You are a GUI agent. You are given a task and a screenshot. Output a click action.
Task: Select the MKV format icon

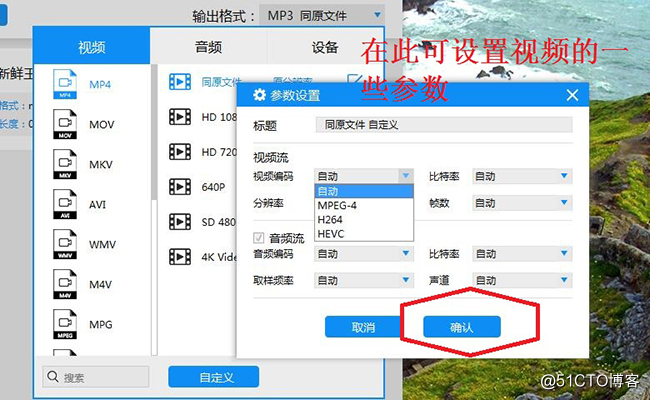[65, 164]
